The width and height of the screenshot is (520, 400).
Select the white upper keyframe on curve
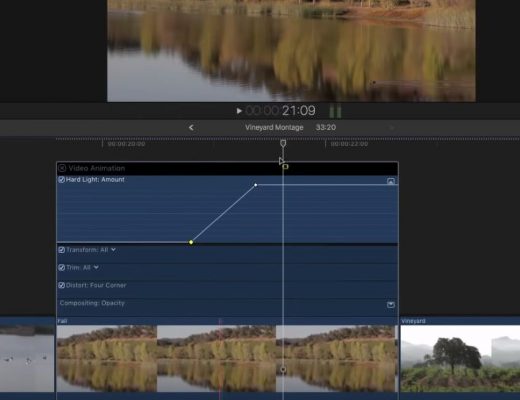coord(256,185)
